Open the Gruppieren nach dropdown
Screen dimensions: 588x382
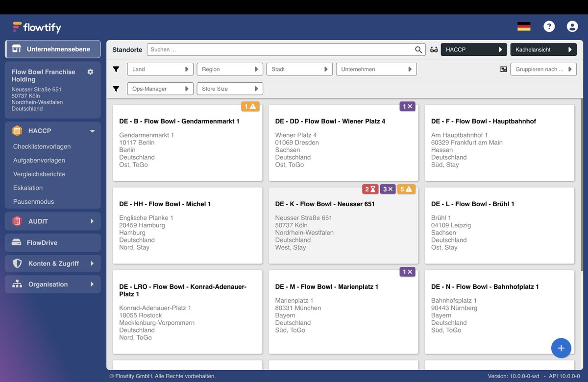point(543,69)
